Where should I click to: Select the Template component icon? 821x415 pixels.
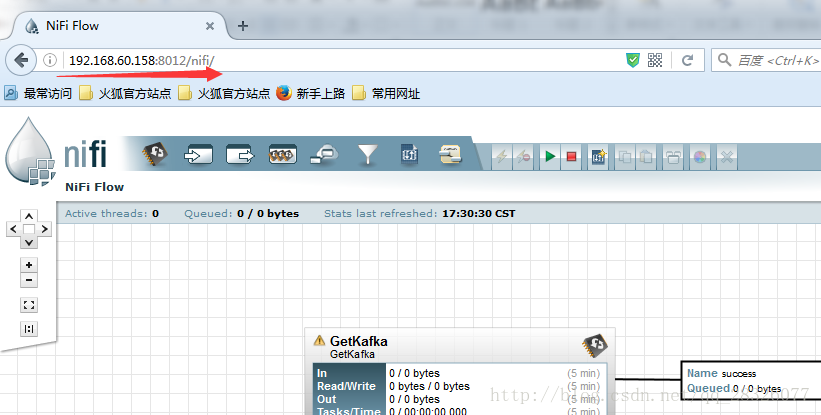click(x=409, y=155)
